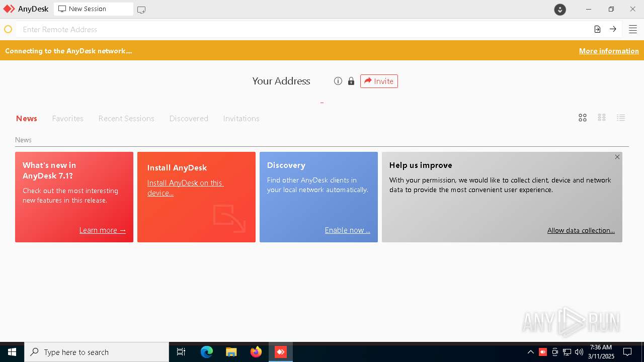This screenshot has width=644, height=362.
Task: Click the Your Address label
Action: [281, 81]
